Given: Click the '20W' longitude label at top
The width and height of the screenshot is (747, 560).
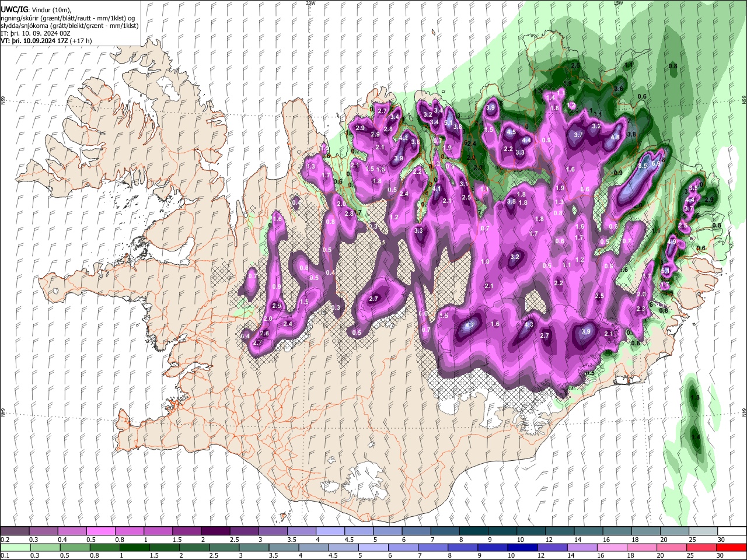Looking at the screenshot, I should [x=310, y=3].
